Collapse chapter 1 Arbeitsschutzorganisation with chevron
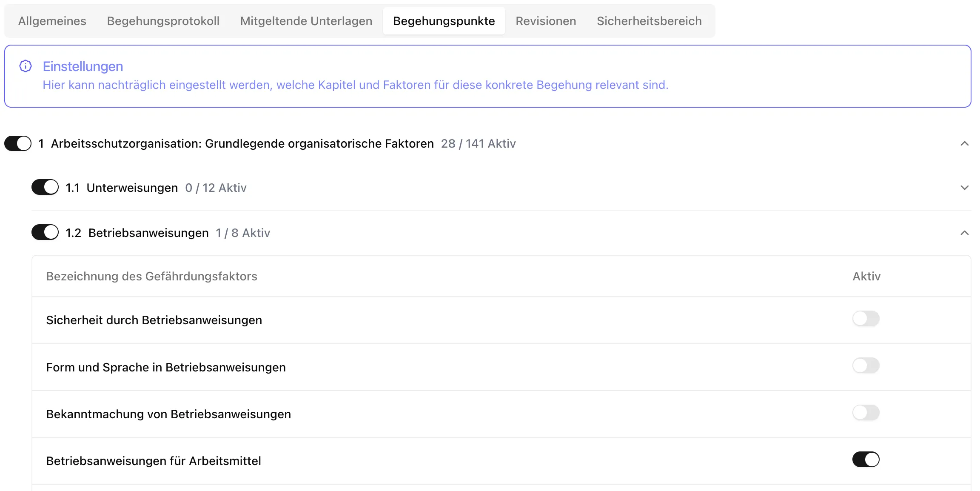 pos(964,144)
